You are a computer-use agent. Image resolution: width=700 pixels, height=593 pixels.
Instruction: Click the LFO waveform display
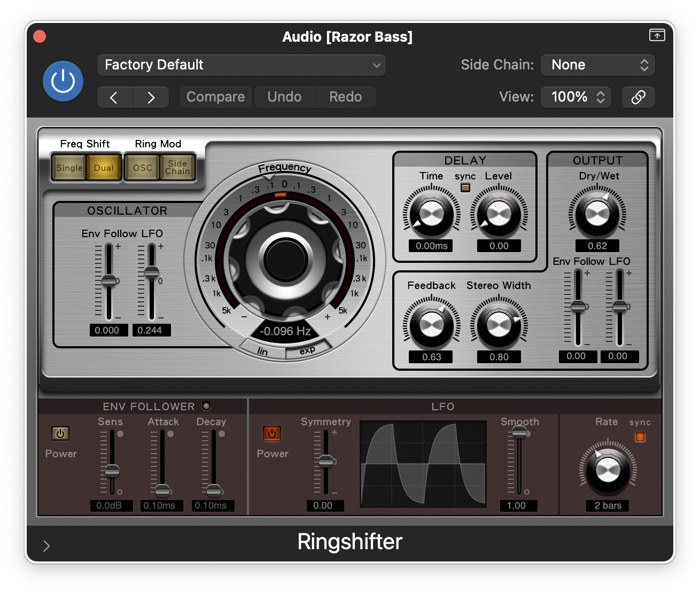[x=423, y=463]
